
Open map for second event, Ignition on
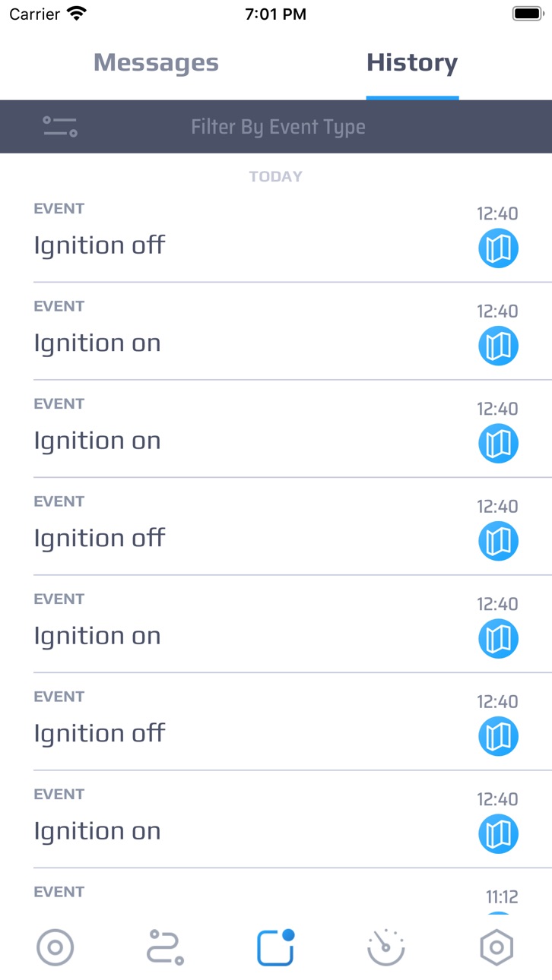(498, 346)
